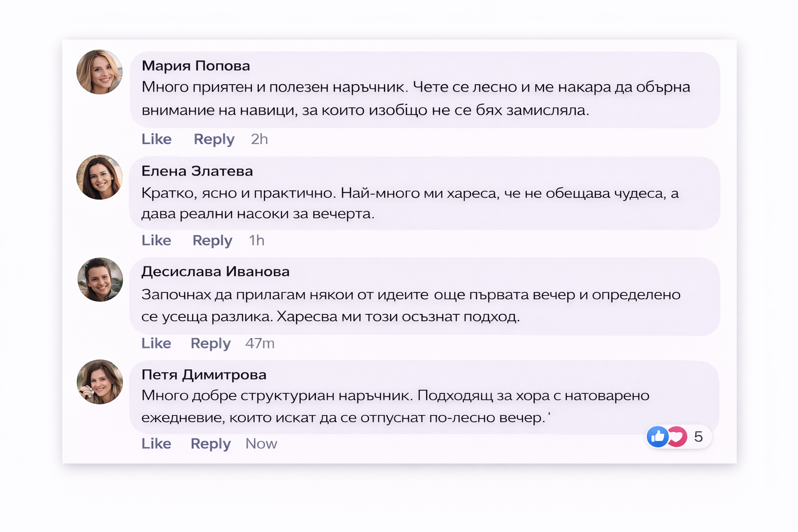Click the Now timestamp on Петя's comment
Image resolution: width=798 pixels, height=532 pixels.
coord(261,444)
